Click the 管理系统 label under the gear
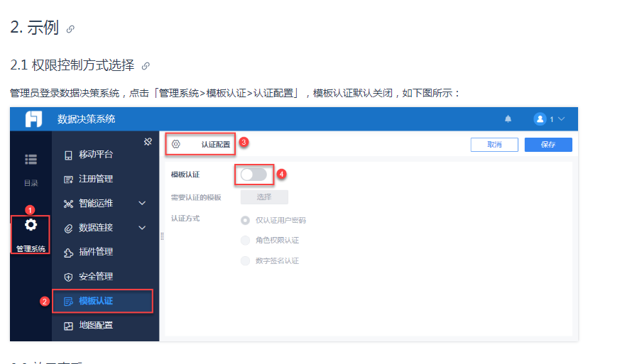637x364 pixels. tap(31, 249)
